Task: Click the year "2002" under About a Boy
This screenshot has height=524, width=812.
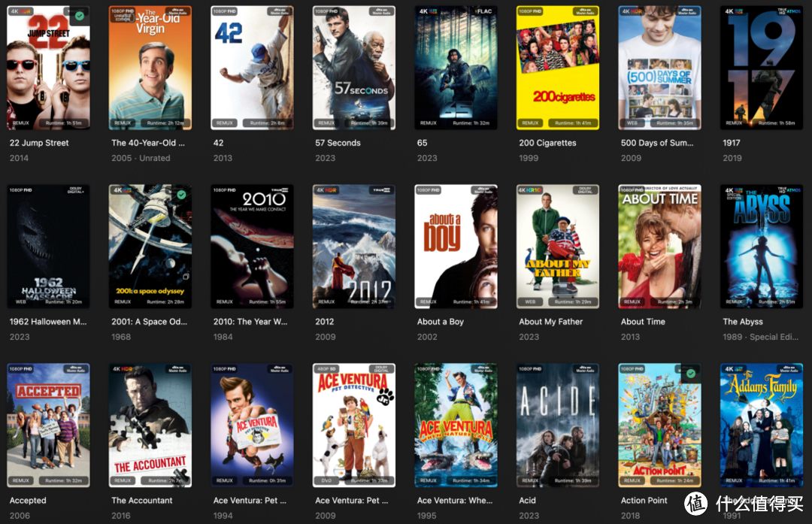Action: pos(427,337)
